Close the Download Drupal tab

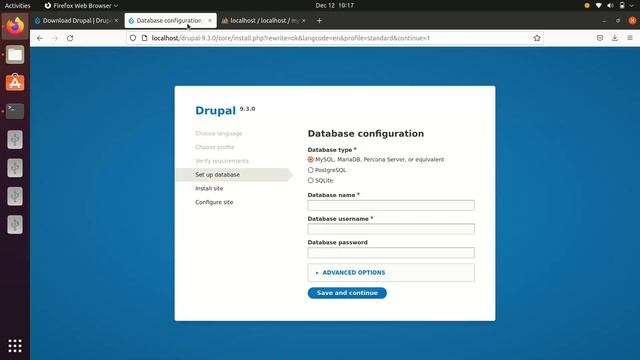pyautogui.click(x=116, y=20)
